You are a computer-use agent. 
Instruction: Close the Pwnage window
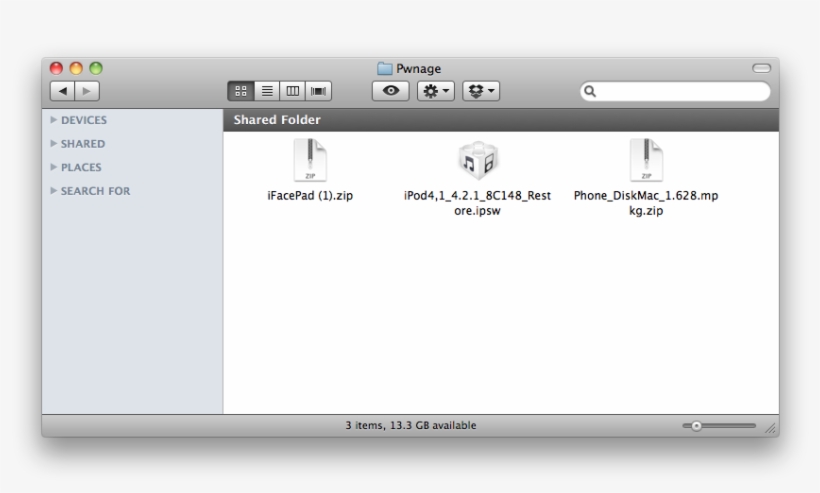pos(56,68)
